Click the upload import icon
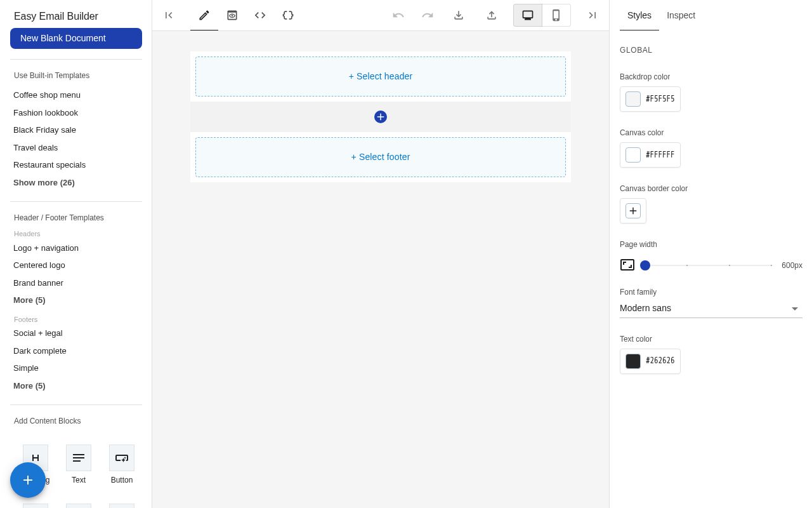The width and height of the screenshot is (812, 508). pyautogui.click(x=492, y=15)
